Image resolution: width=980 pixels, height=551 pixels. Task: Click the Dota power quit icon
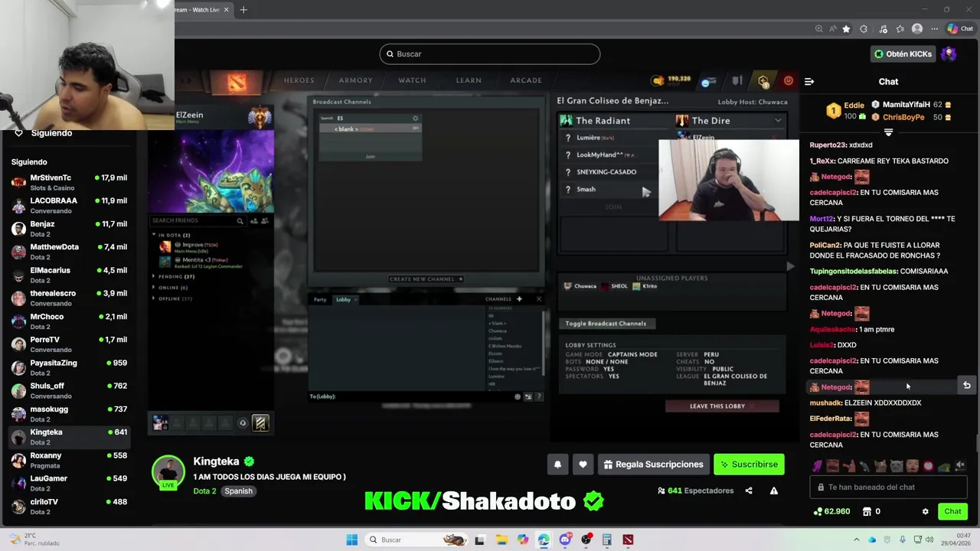coord(788,80)
